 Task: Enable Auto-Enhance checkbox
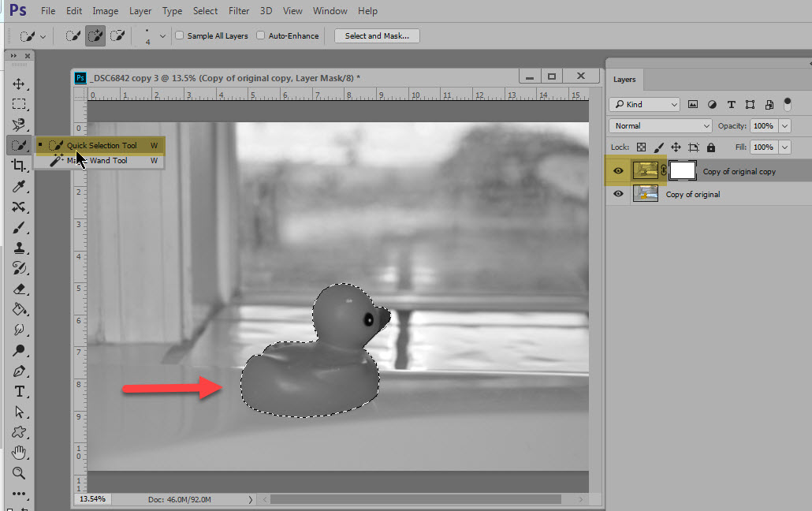(260, 35)
